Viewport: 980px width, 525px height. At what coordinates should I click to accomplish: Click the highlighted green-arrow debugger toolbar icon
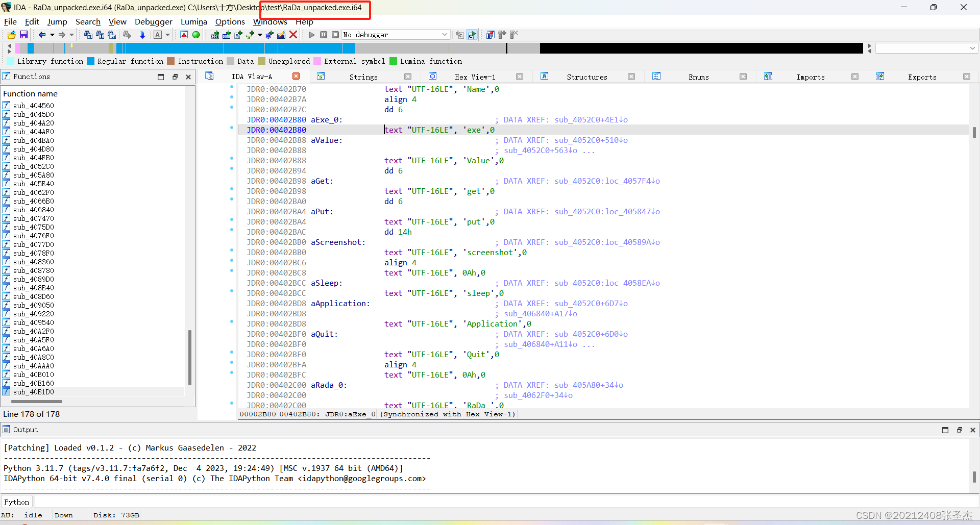[472, 35]
